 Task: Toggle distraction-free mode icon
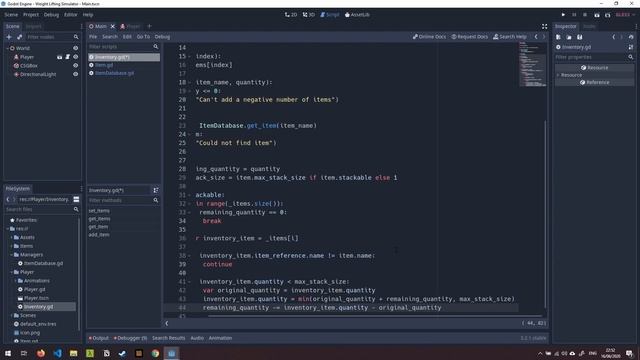coord(544,27)
